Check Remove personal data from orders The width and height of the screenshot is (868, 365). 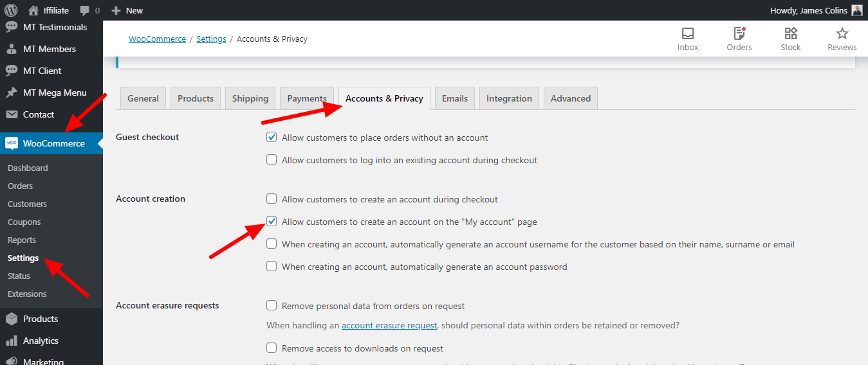point(272,306)
